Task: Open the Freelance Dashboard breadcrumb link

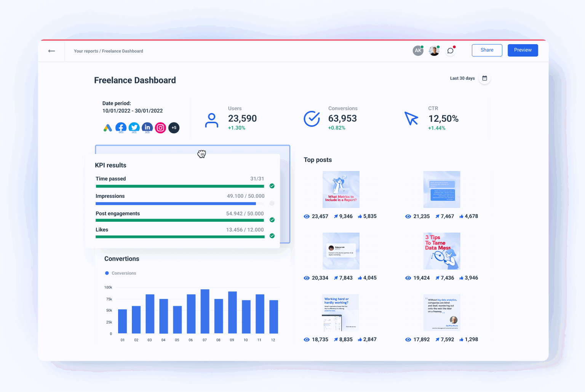Action: [122, 51]
